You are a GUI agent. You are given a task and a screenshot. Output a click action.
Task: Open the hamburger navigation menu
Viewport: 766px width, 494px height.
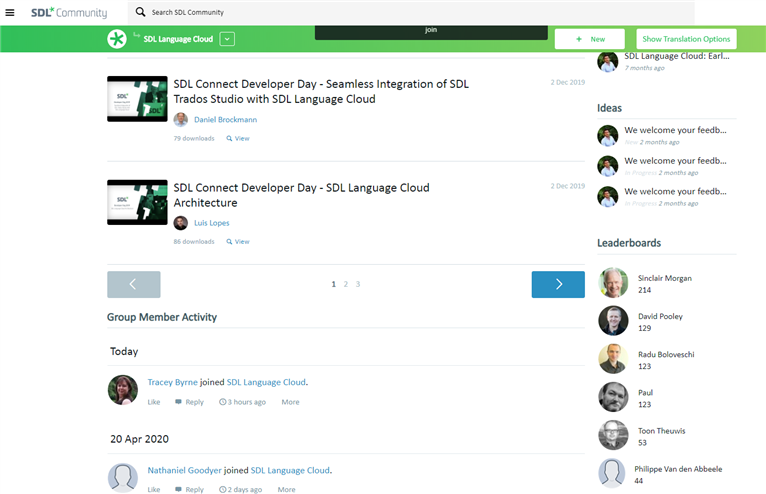(10, 13)
